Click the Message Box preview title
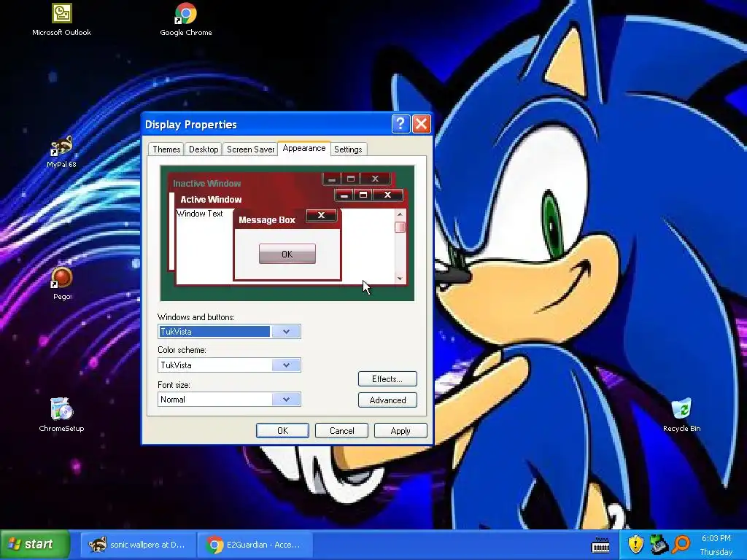 (x=267, y=220)
